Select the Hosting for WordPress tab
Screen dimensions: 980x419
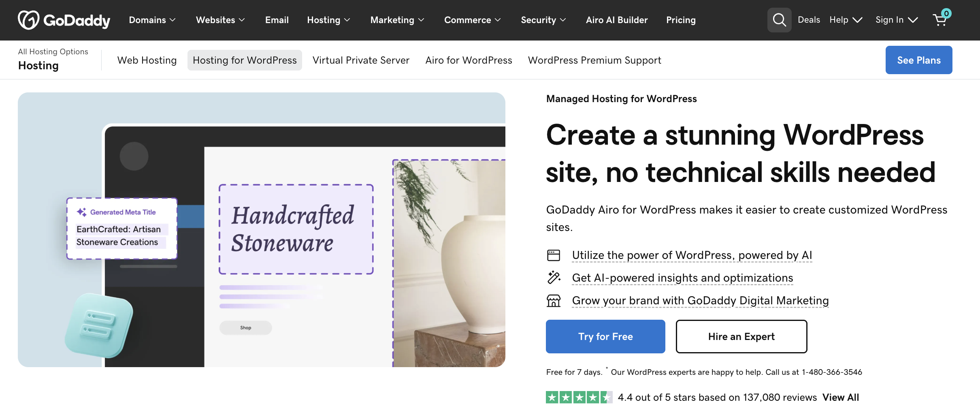point(245,60)
